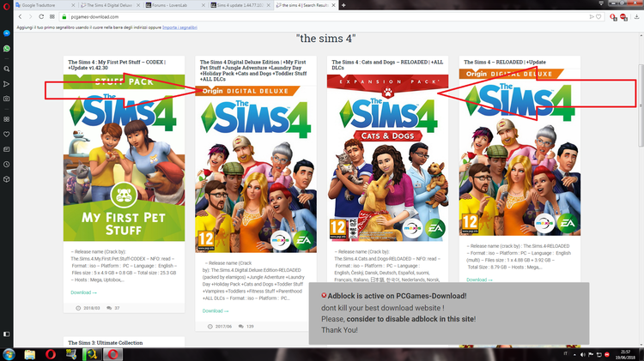Screen dimensions: 644x361
Task: Open 'The Sims 4 – RELOADED | +Update' title
Action: coord(505,62)
